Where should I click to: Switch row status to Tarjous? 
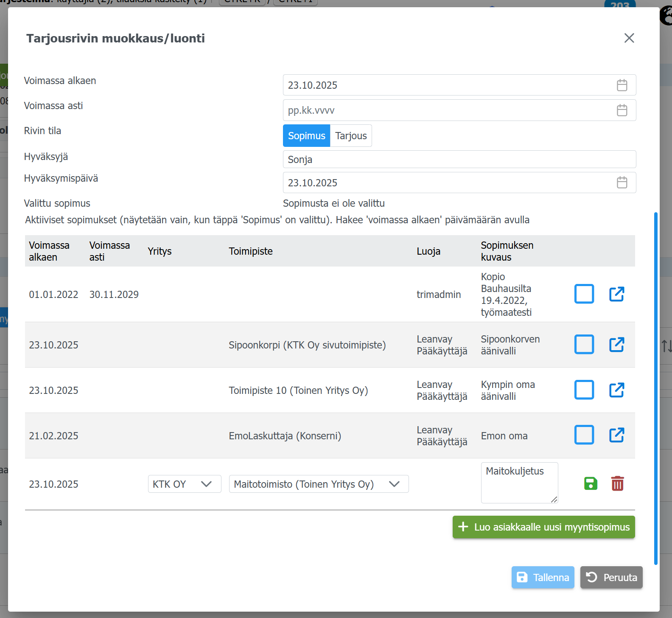tap(351, 136)
